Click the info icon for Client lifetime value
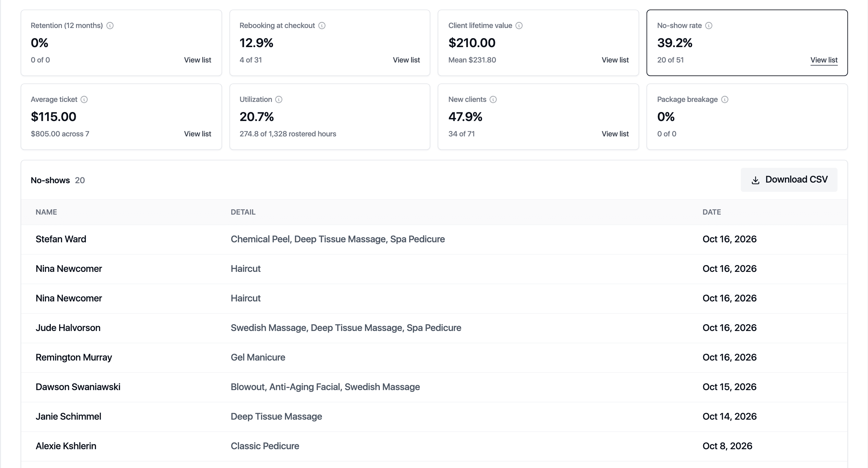Screen dimensions: 868x468 (x=519, y=26)
